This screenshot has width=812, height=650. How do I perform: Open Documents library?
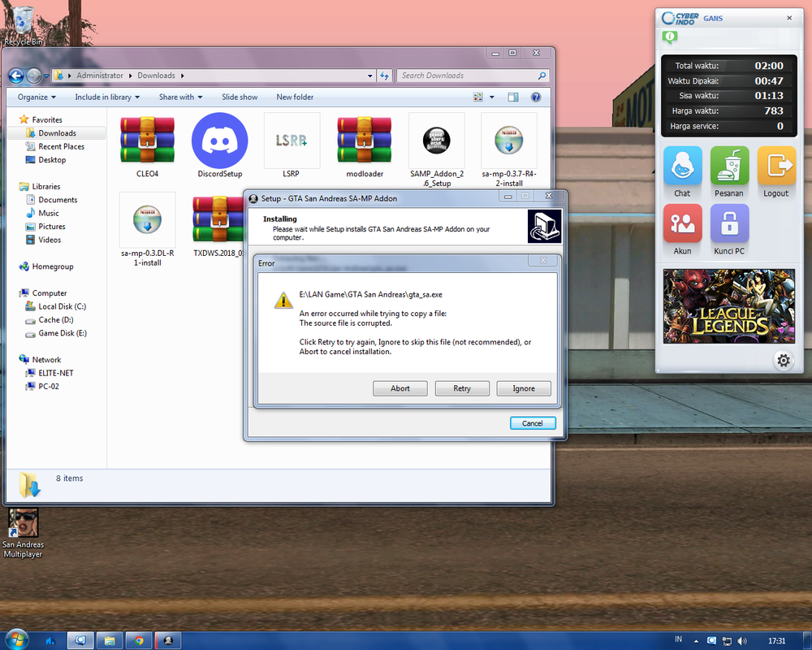pyautogui.click(x=58, y=200)
